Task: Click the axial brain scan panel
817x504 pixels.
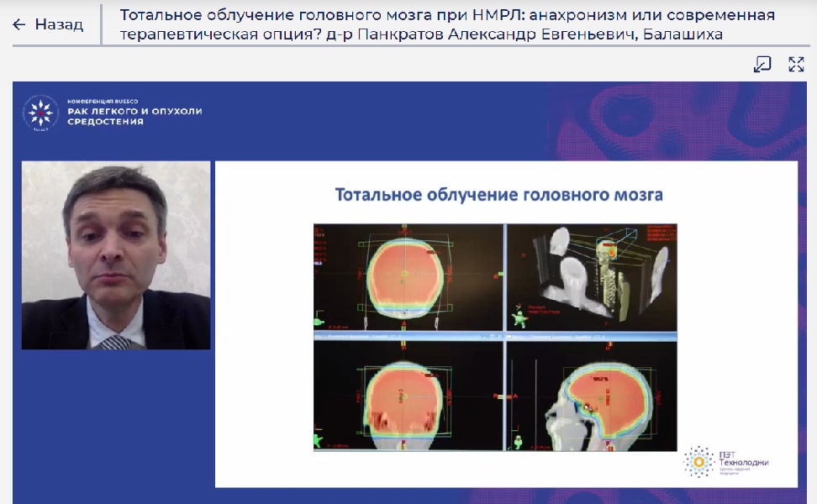Action: point(408,277)
